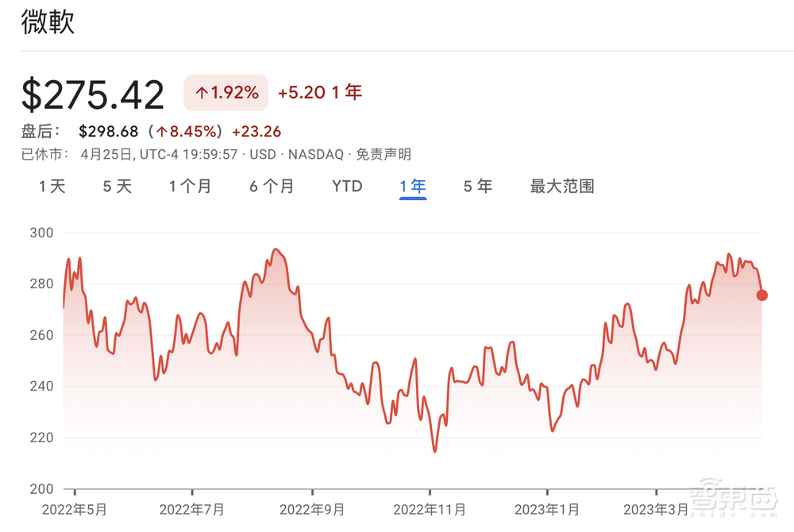Select the 5天 chart view
The height and width of the screenshot is (532, 794).
pos(117,186)
